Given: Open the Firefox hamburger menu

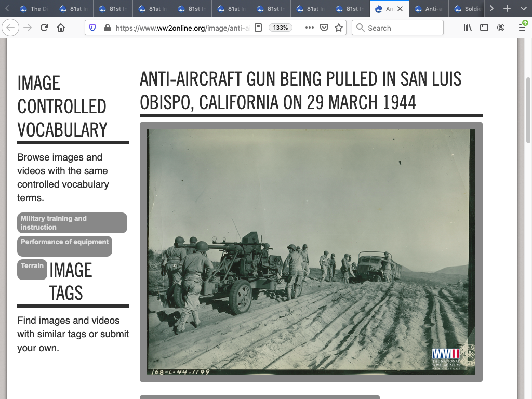Looking at the screenshot, I should [x=522, y=28].
